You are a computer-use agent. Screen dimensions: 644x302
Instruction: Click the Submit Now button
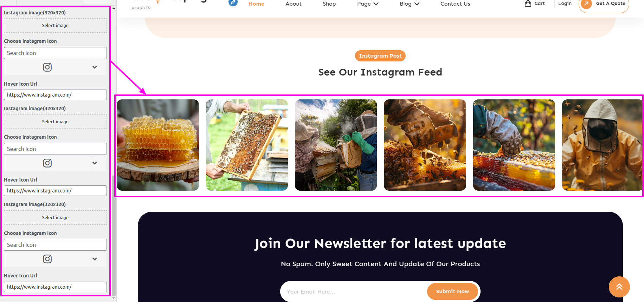coord(452,291)
